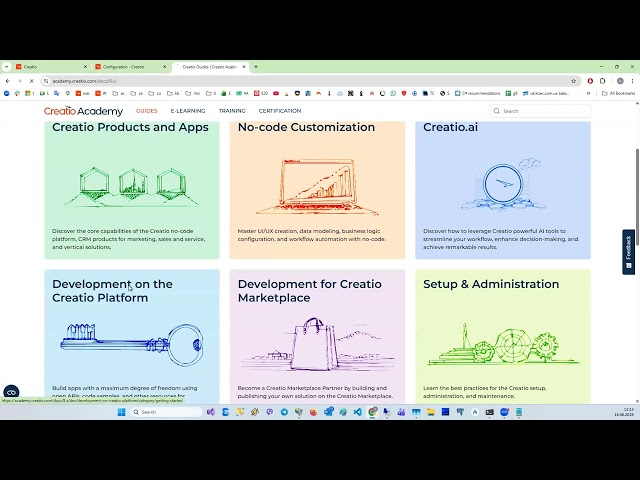Close the Configuration - Creatio tab
640x480 pixels.
pyautogui.click(x=164, y=67)
